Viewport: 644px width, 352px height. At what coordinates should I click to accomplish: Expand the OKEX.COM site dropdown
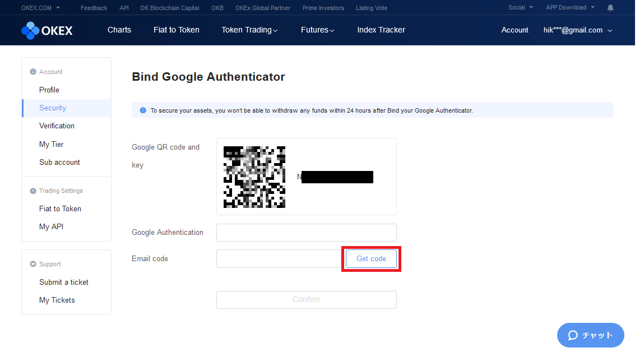point(41,8)
